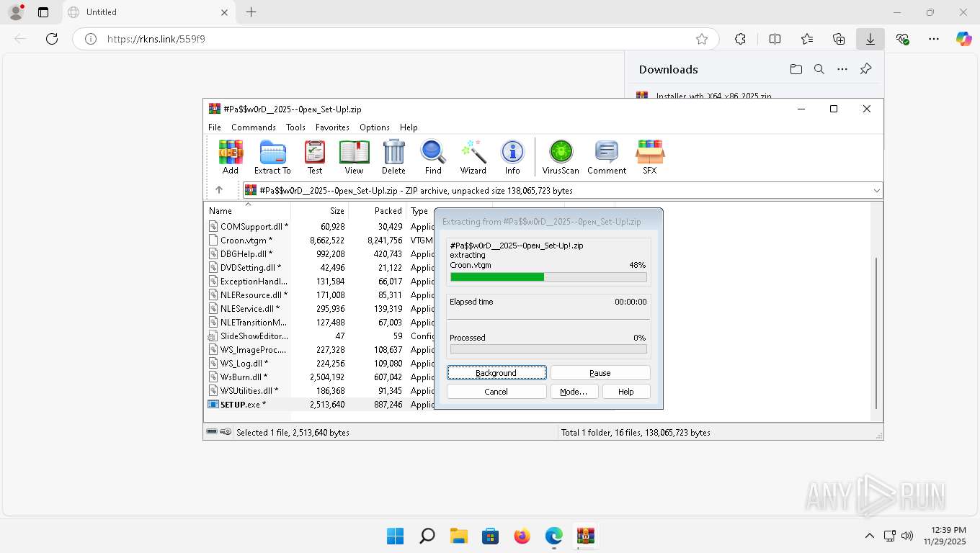Open a new browser tab
This screenshot has width=980, height=553.
coord(251,12)
